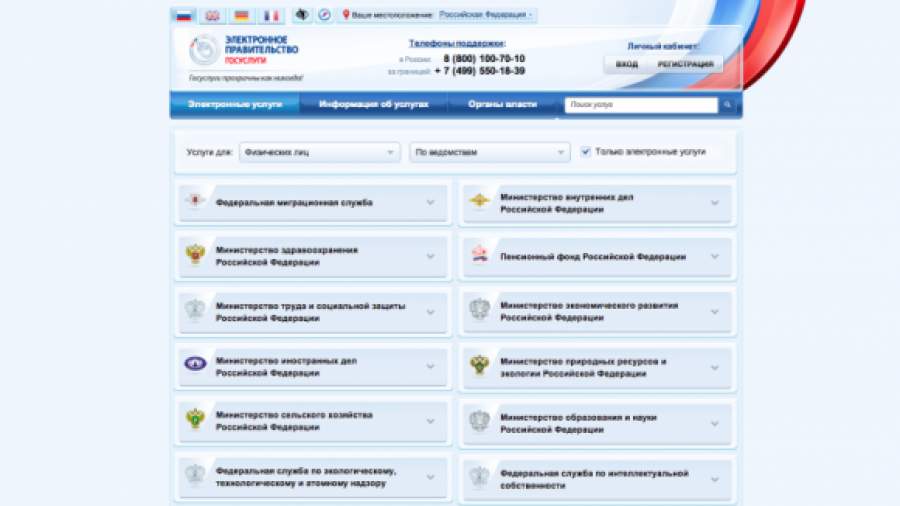
Task: Expand Пенсионный фонд Российской Федерации chevron
Action: click(x=715, y=256)
